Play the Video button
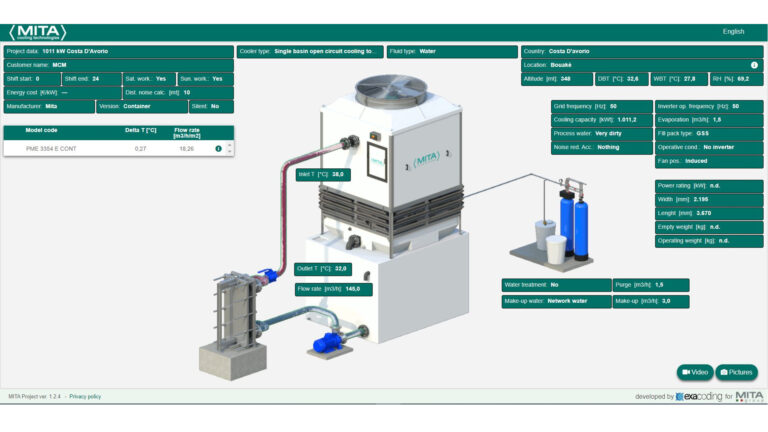 click(695, 372)
